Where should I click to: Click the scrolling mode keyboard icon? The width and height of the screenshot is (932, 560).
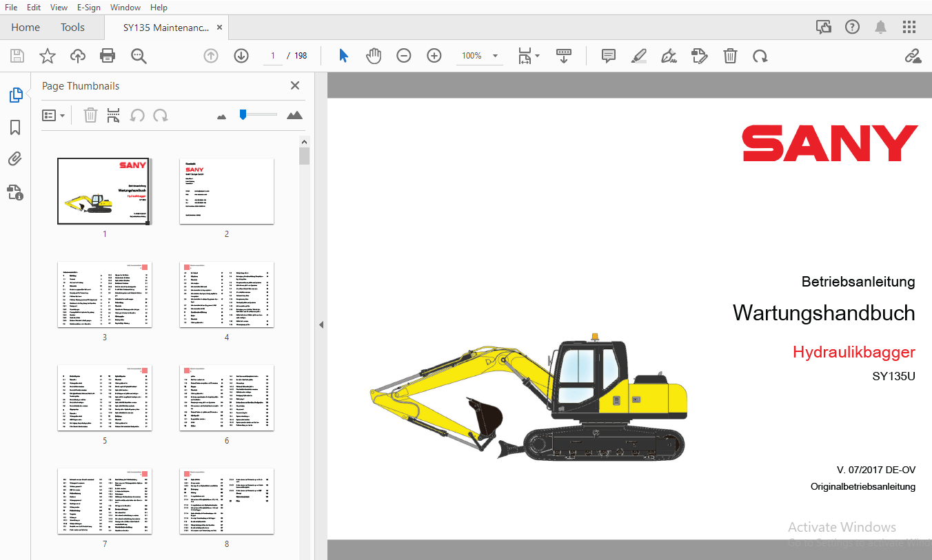564,56
